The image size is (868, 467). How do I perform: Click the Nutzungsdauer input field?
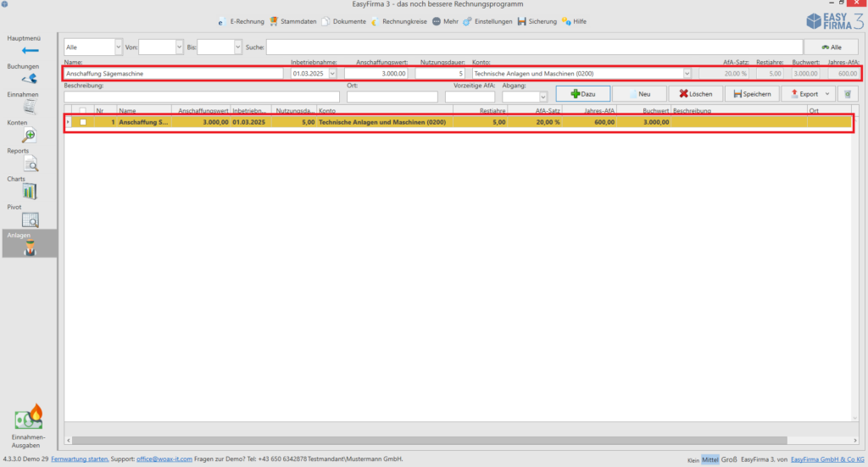tap(440, 74)
